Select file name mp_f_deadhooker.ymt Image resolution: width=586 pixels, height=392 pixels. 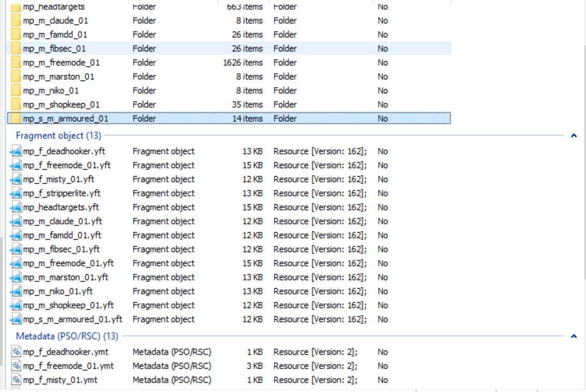(65, 352)
